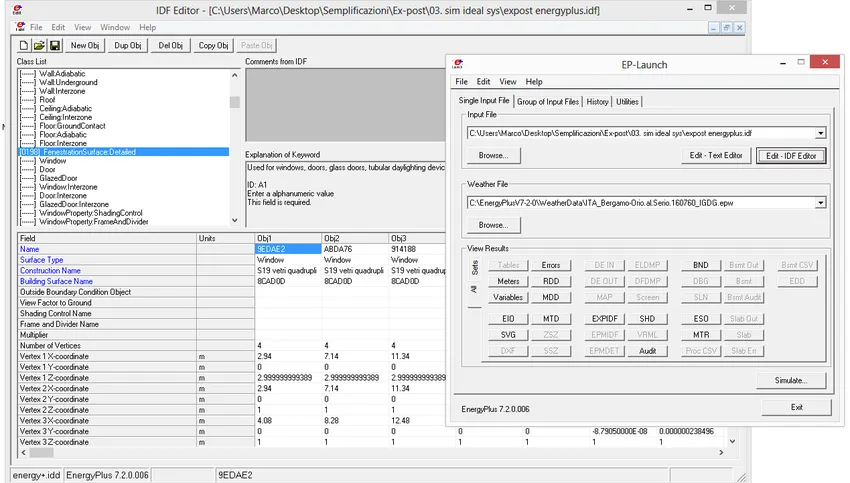850x483 pixels.
Task: Click Obj1 Name cell 9EDAE2
Action: 288,249
